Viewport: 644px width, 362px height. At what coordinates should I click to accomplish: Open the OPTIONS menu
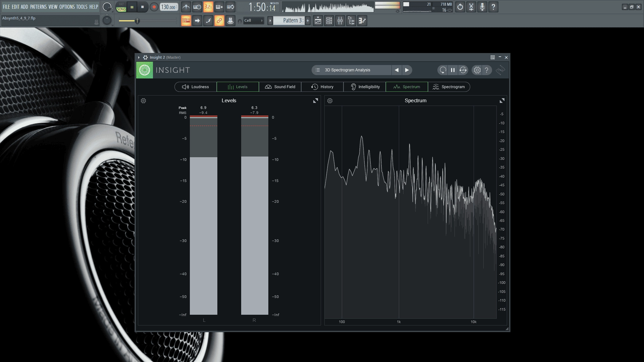click(67, 7)
